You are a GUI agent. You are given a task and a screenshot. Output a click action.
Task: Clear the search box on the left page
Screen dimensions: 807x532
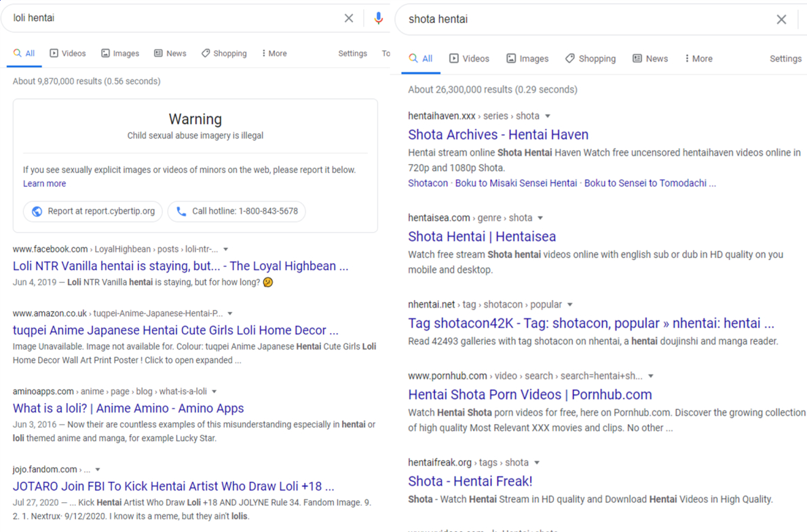tap(348, 18)
